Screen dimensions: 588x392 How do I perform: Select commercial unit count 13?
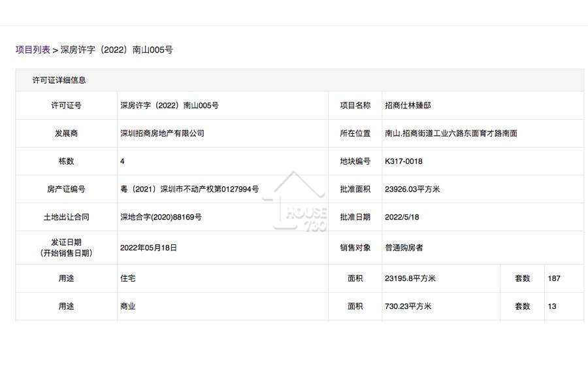coord(552,306)
